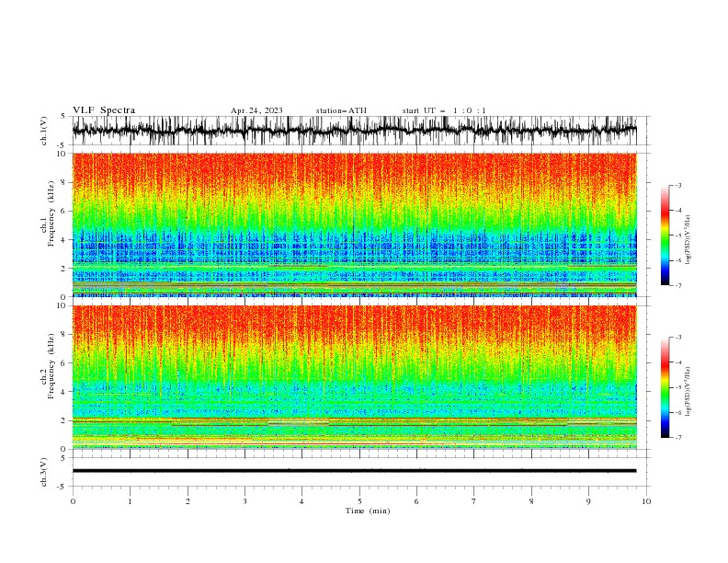Click inside the ch.1 spectrogram panel
The width and height of the screenshot is (728, 563).
point(354,224)
